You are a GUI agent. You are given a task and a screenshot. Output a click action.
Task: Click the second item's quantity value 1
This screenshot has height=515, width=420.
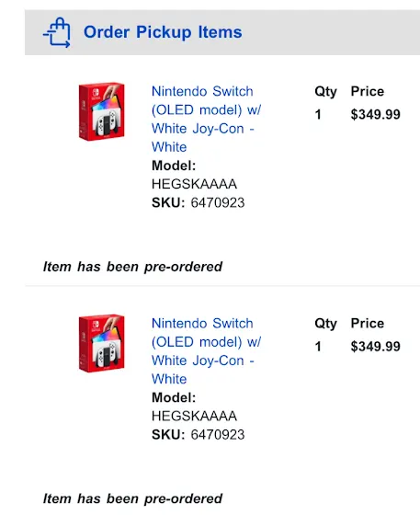click(318, 346)
